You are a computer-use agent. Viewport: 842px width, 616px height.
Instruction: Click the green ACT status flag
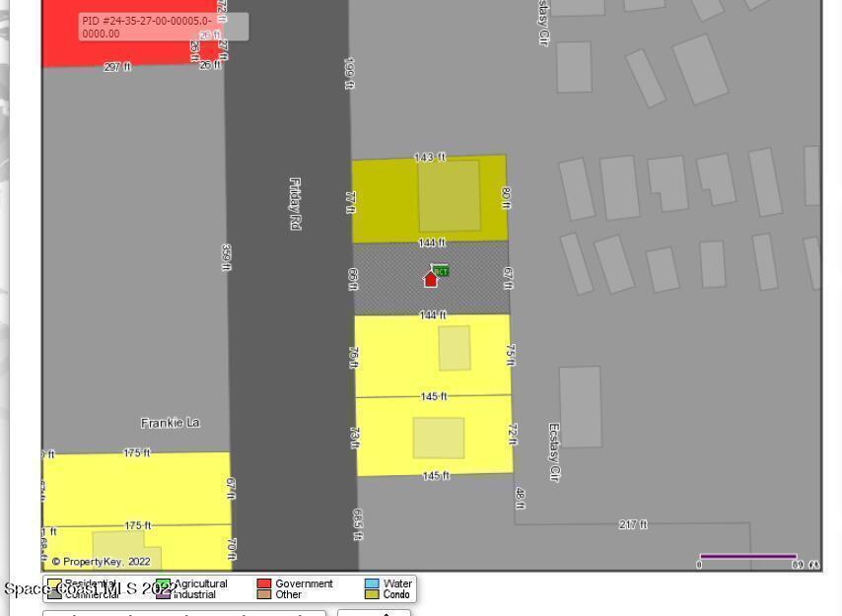coord(441,270)
